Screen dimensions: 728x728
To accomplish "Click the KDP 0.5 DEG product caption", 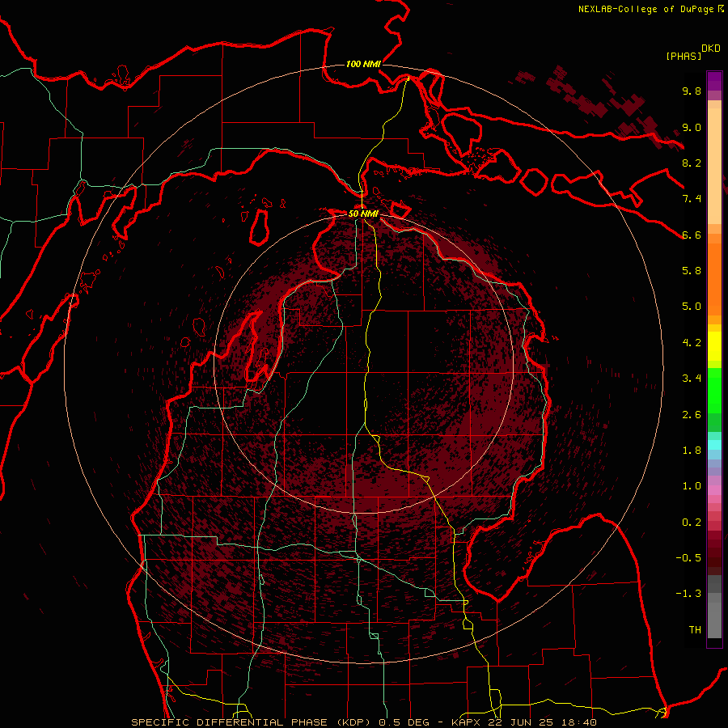I will [363, 722].
